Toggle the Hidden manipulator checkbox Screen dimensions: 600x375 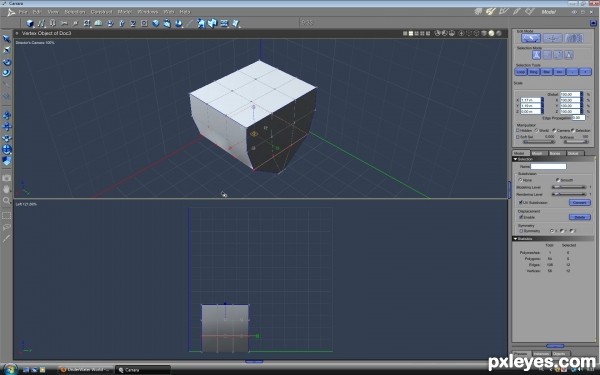[518, 130]
